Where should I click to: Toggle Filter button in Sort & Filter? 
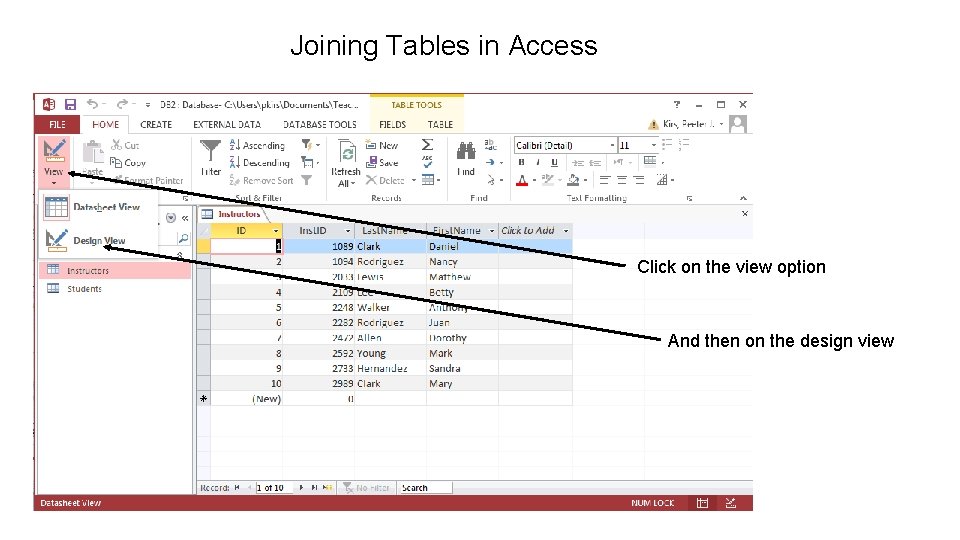coord(307,180)
